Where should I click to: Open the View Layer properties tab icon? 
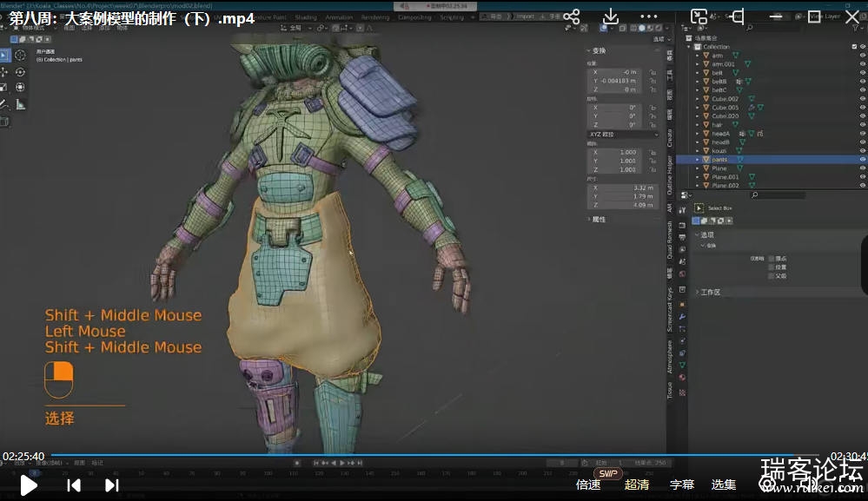point(682,249)
